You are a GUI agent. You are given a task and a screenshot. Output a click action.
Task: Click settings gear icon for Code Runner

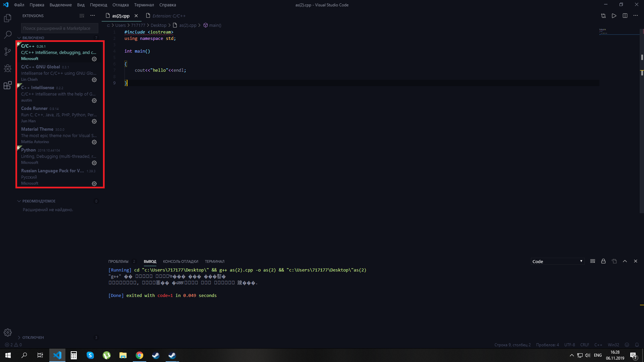[94, 121]
